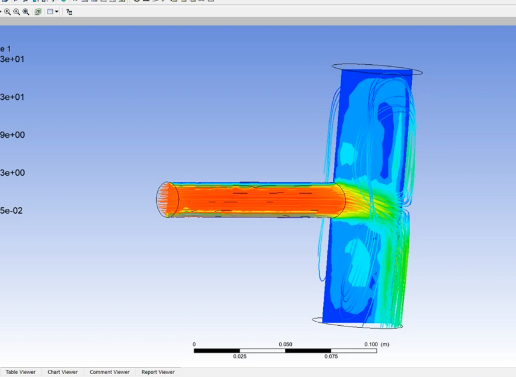Click the Zoom In magnifier icon
Image resolution: width=516 pixels, height=377 pixels.
(7, 12)
